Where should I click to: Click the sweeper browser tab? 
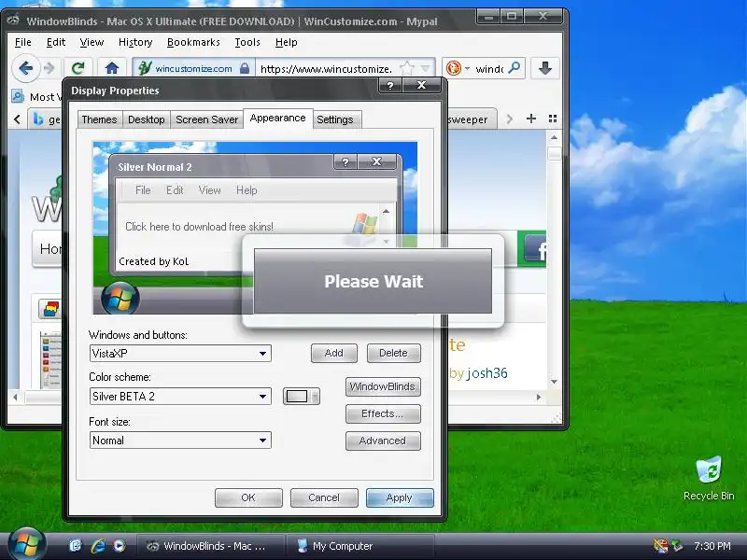(472, 119)
